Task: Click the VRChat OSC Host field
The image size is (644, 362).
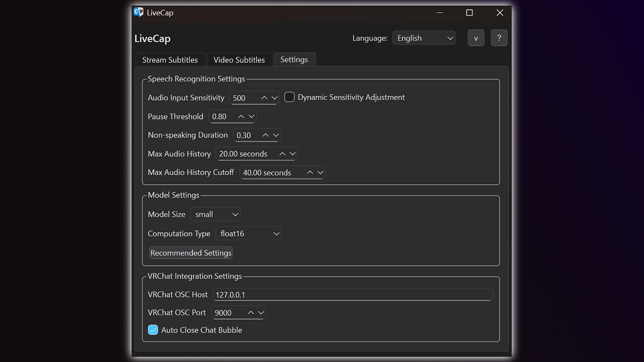Action: tap(352, 295)
